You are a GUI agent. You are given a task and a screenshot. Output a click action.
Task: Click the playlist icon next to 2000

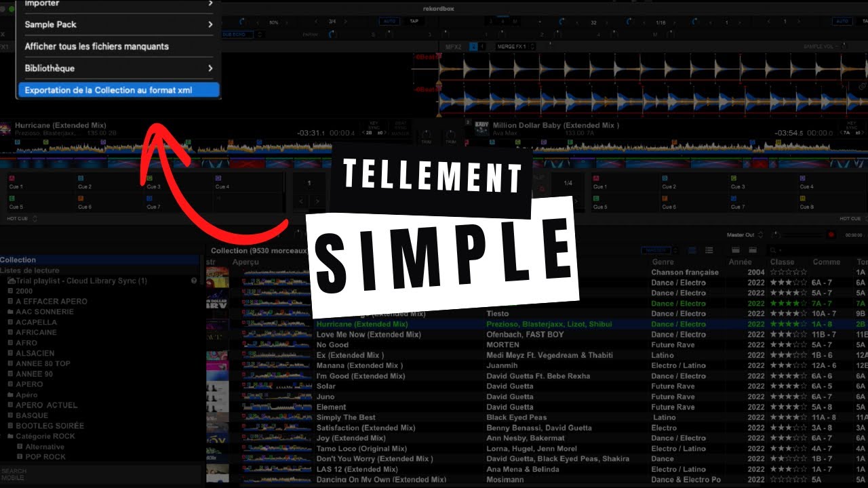click(10, 291)
